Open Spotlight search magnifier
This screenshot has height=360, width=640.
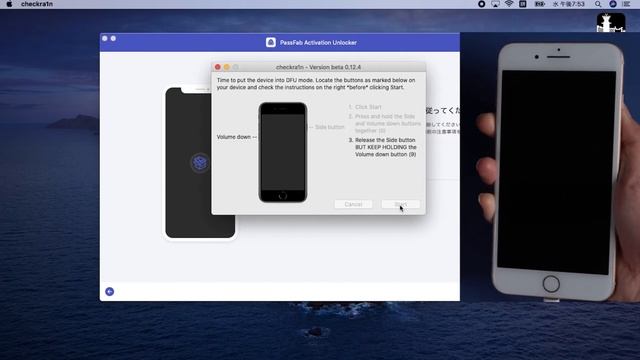598,4
